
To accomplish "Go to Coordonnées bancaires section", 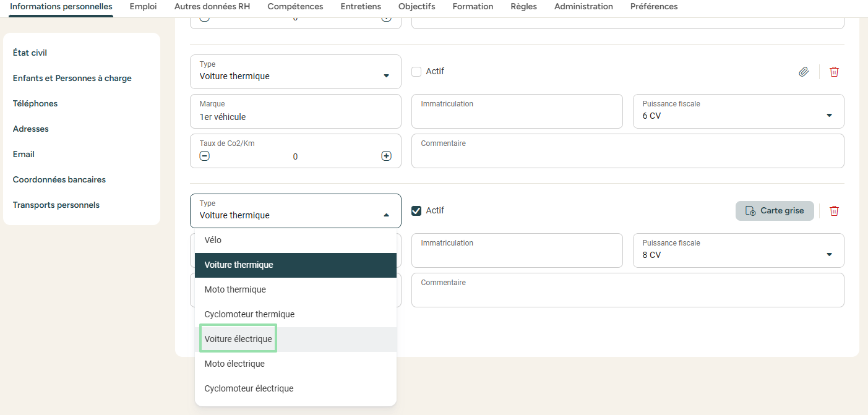I will point(59,179).
